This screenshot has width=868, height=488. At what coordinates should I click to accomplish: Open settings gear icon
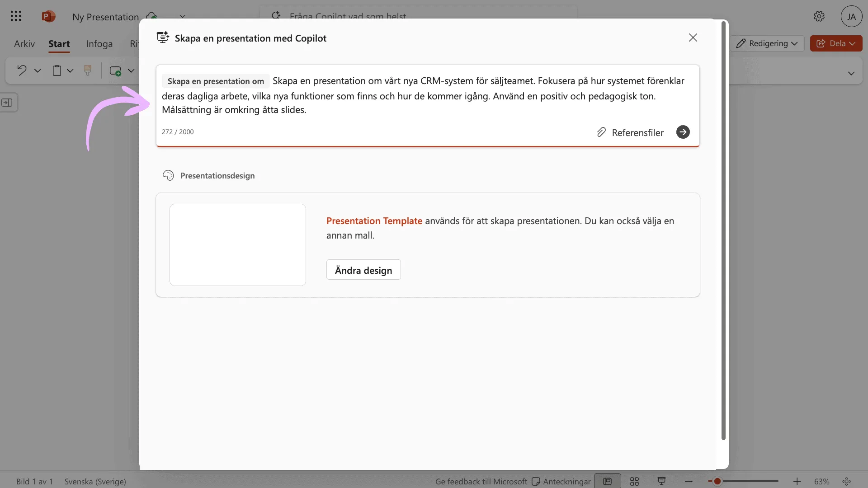[x=819, y=16]
